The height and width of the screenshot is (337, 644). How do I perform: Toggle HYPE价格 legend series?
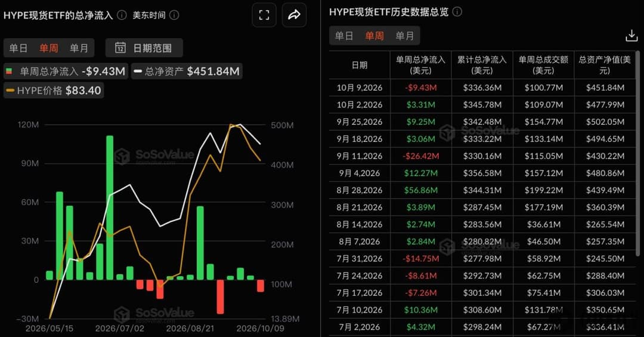(x=54, y=91)
